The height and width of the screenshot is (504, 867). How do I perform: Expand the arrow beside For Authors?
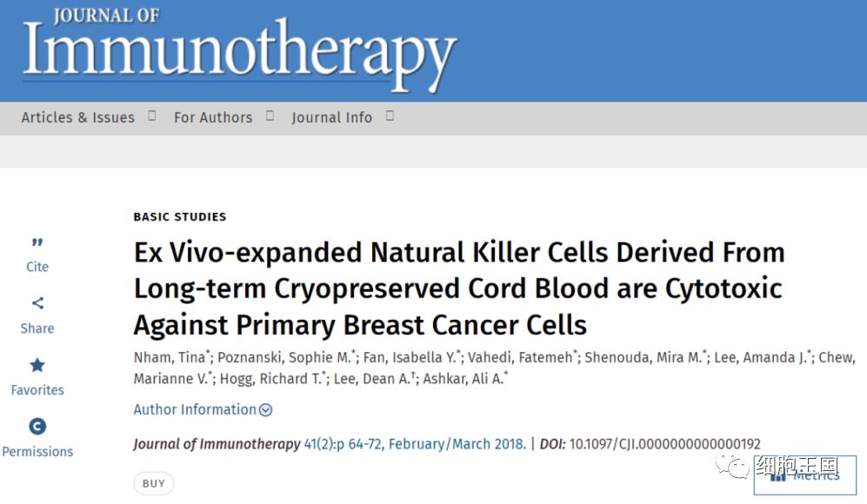(270, 116)
